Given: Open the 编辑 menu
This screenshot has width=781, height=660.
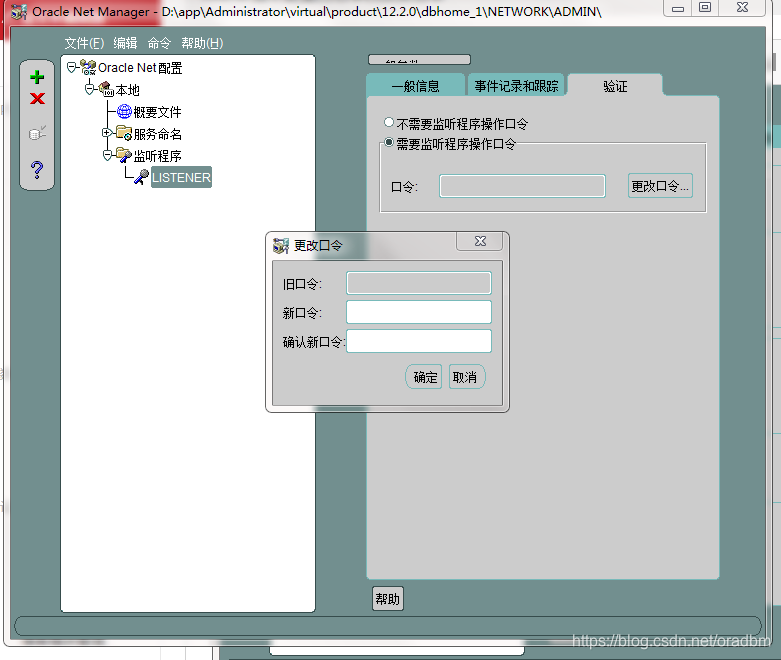Looking at the screenshot, I should point(125,43).
